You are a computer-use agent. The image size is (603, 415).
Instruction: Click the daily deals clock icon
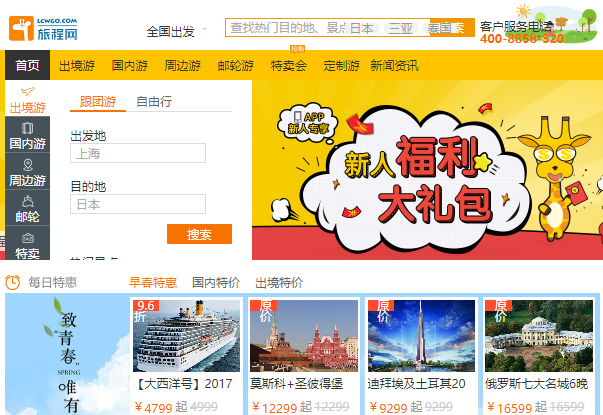point(12,282)
